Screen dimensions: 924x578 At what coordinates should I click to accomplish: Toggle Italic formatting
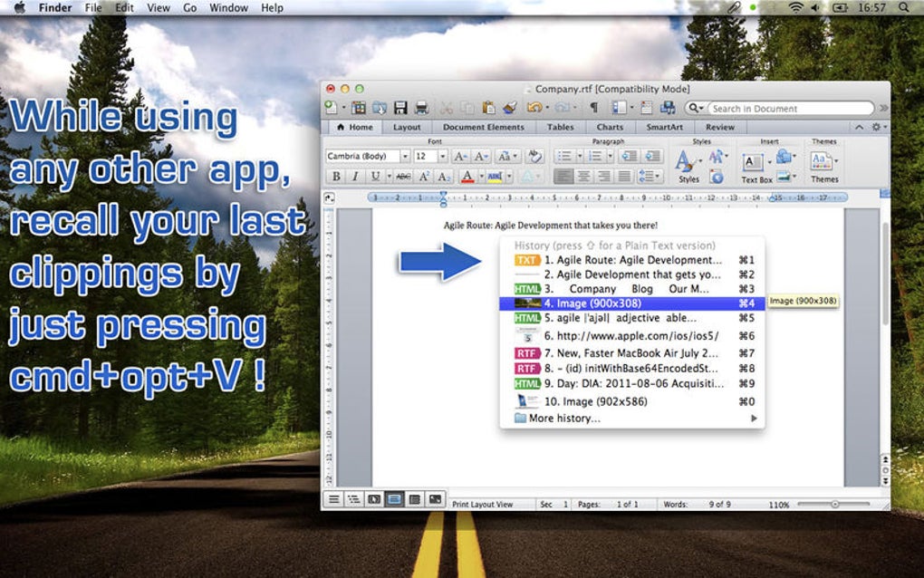coord(355,176)
